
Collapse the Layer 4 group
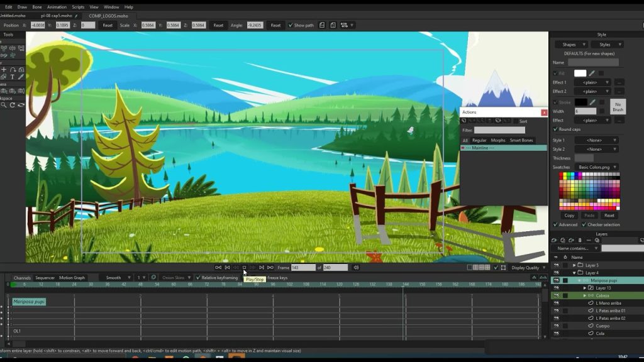[574, 273]
